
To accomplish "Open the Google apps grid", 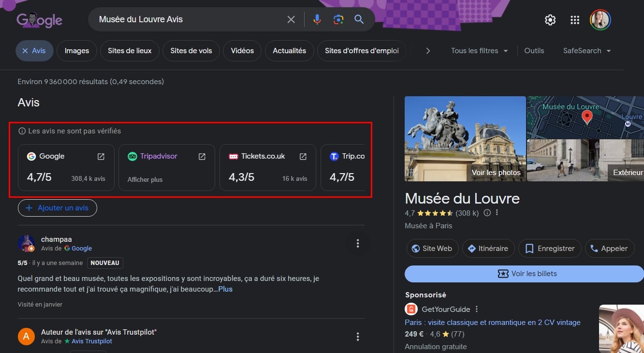I will [574, 20].
